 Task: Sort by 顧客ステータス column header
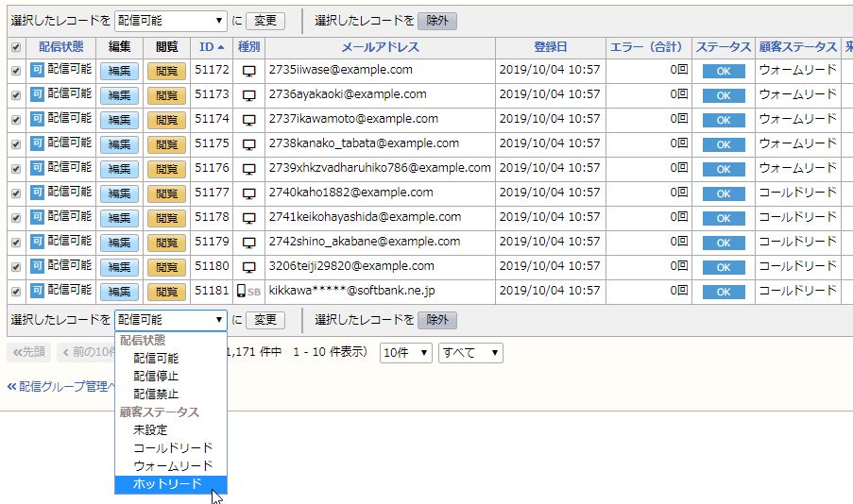pyautogui.click(x=798, y=47)
